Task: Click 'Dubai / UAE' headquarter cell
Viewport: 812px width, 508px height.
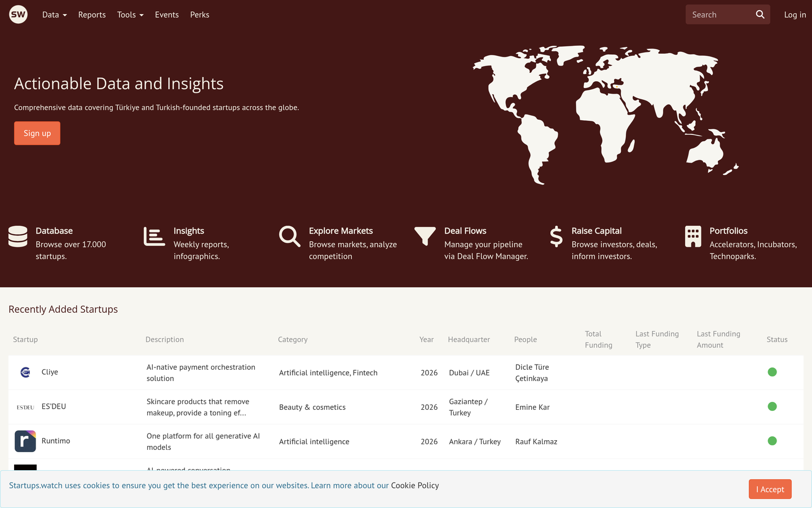Action: [469, 373]
